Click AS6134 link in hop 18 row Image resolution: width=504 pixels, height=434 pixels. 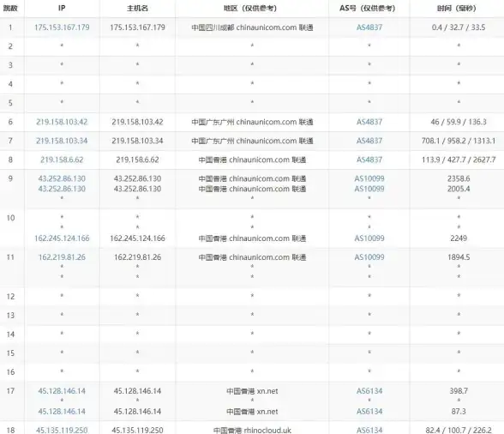point(369,430)
